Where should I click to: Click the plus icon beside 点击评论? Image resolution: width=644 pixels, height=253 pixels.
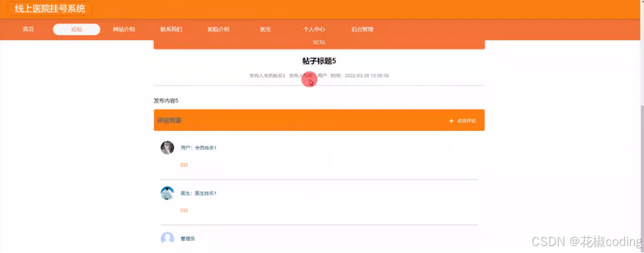451,121
